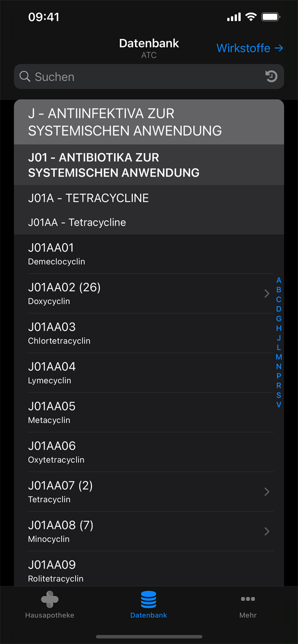
Task: Expand the Tetracyclin J01AA07 chevron
Action: coord(267,491)
